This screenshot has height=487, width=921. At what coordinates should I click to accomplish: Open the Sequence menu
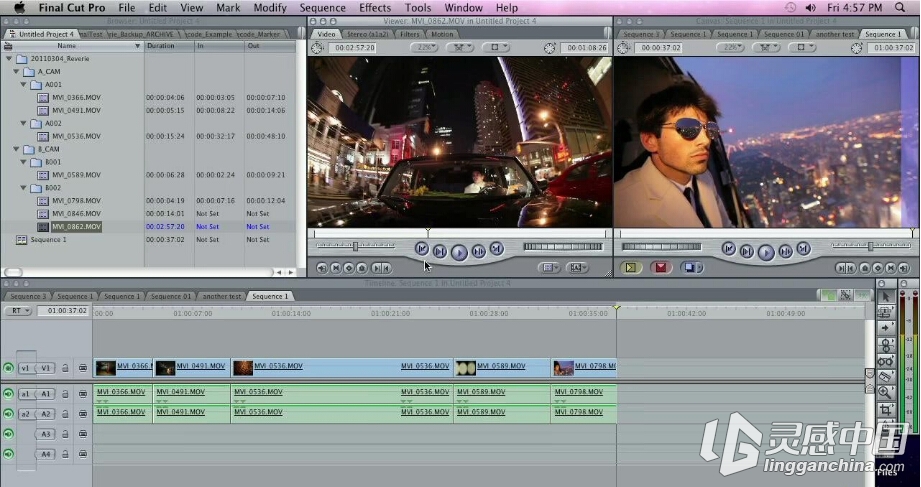pos(322,8)
